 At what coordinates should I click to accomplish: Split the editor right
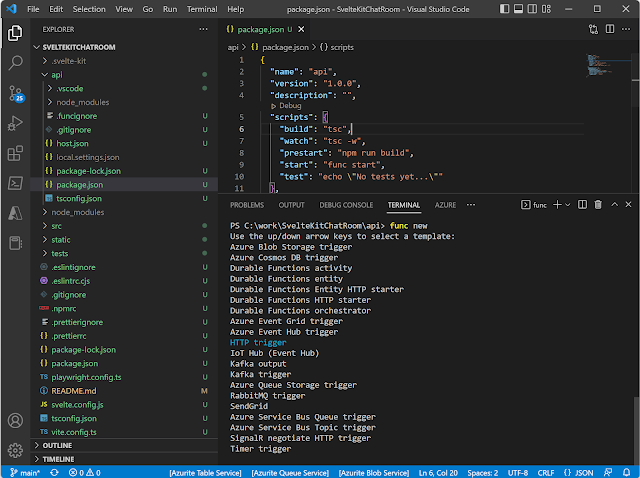[610, 29]
